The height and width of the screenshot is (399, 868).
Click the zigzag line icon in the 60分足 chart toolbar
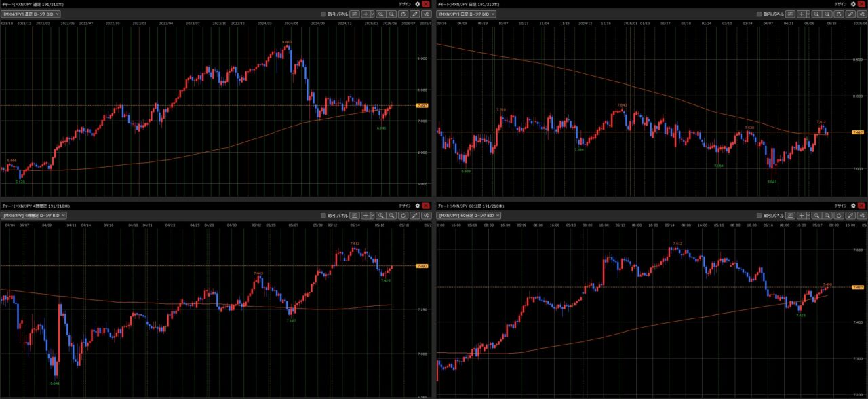tap(862, 215)
